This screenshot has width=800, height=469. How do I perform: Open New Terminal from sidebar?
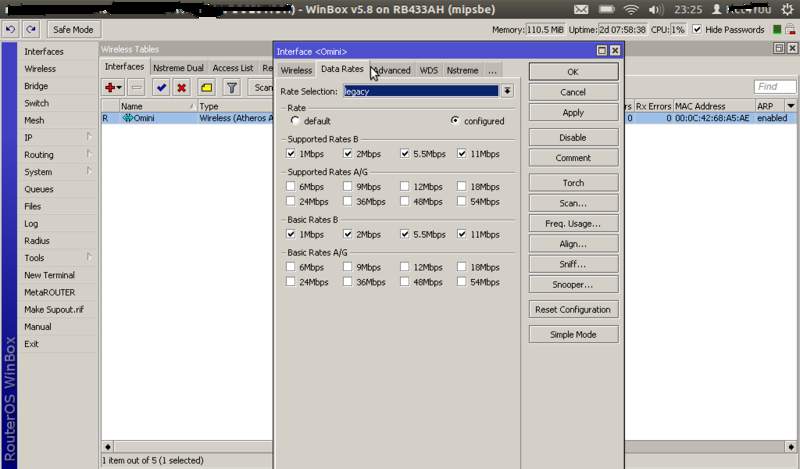[x=49, y=275]
